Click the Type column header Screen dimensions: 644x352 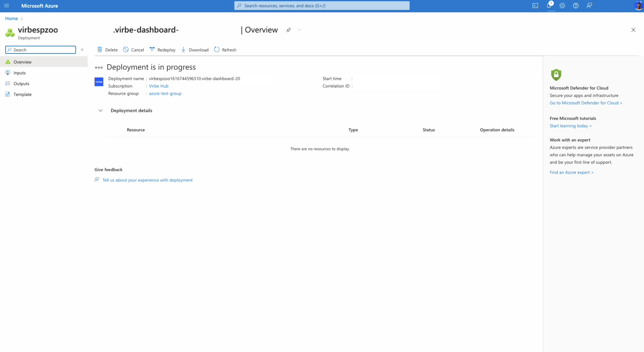tap(353, 130)
